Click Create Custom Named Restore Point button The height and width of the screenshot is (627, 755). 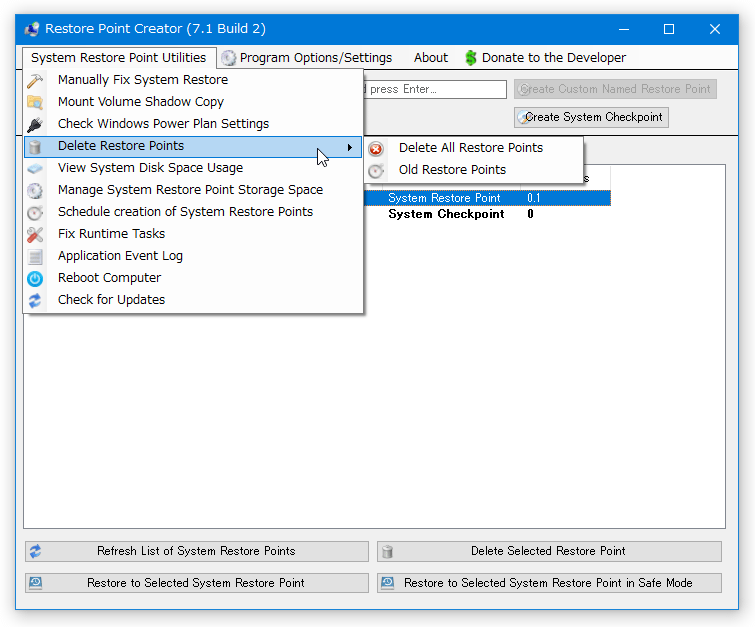(615, 89)
